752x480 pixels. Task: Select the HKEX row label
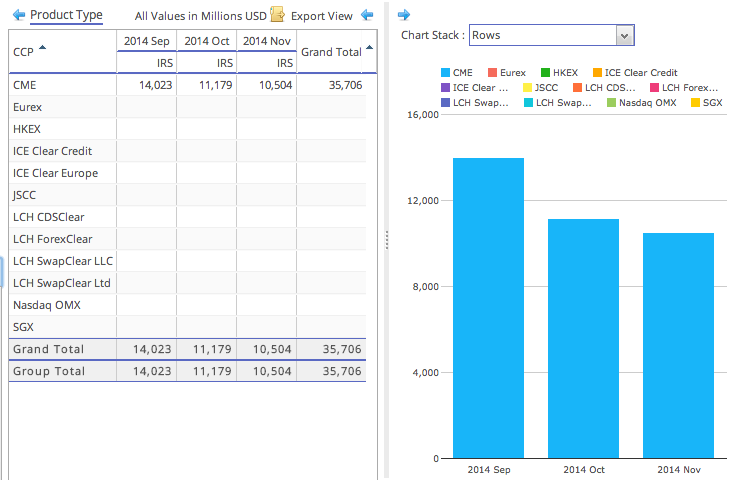(27, 129)
